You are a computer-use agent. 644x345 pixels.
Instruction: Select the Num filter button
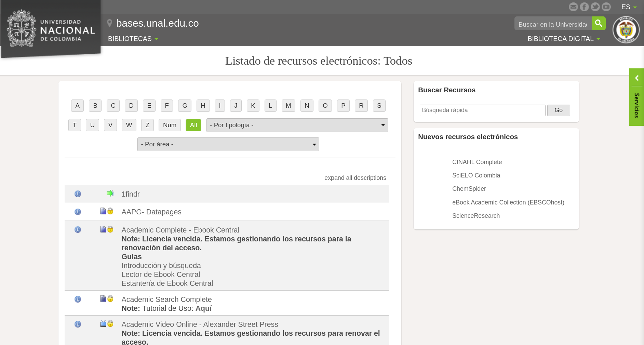(x=170, y=125)
